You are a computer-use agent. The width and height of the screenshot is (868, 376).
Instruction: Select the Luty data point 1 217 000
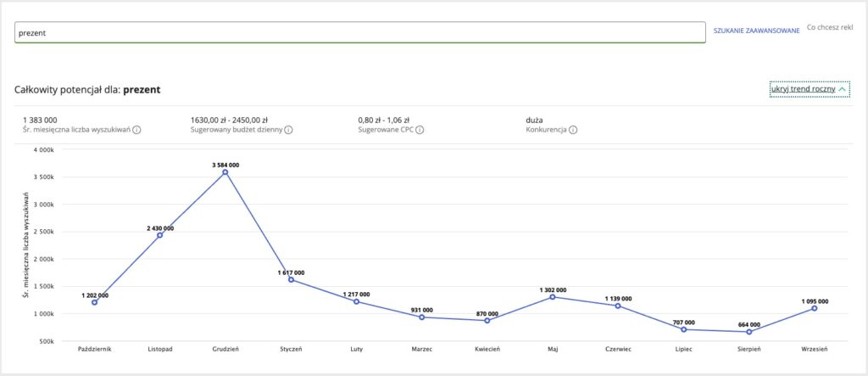click(x=356, y=301)
